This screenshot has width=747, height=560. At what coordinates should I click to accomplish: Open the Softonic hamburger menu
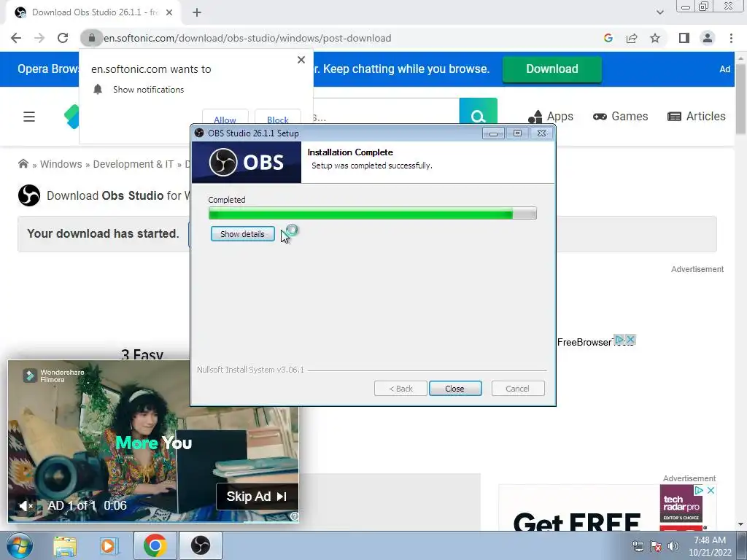pos(29,117)
